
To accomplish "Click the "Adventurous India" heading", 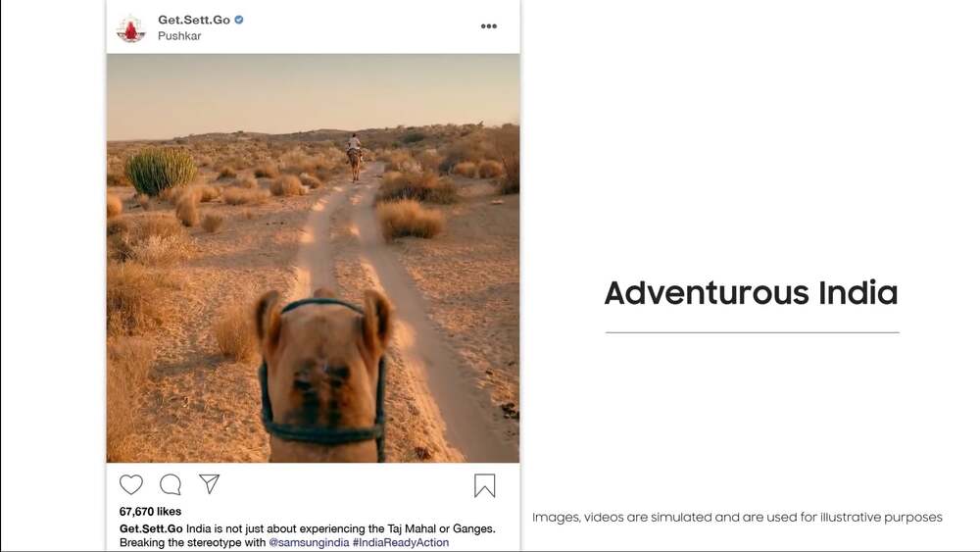I will [752, 292].
